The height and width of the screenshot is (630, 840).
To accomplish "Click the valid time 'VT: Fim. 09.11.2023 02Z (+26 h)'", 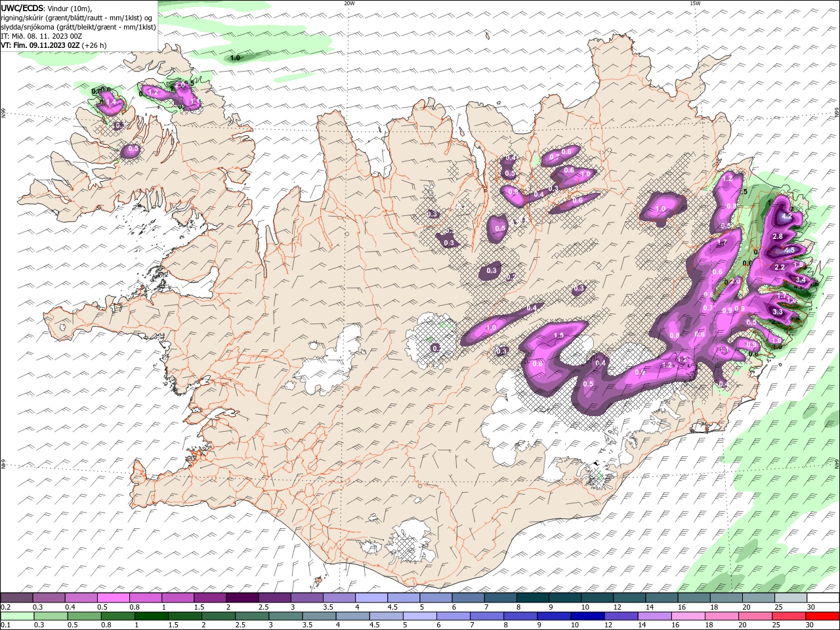I will (x=54, y=45).
